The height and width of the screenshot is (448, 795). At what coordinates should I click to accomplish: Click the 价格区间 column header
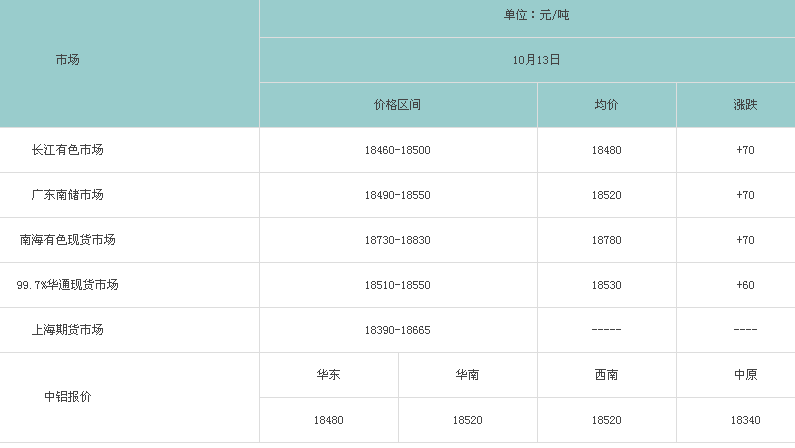pyautogui.click(x=397, y=105)
